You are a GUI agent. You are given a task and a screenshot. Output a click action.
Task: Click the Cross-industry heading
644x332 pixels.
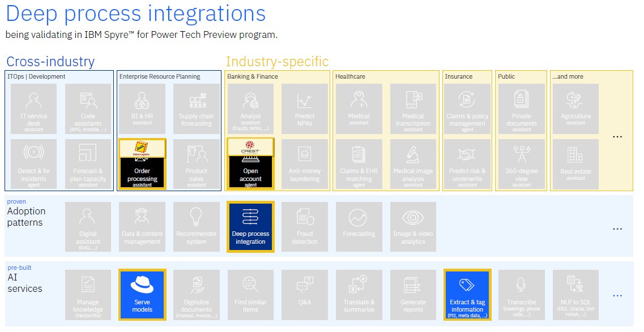pyautogui.click(x=50, y=61)
